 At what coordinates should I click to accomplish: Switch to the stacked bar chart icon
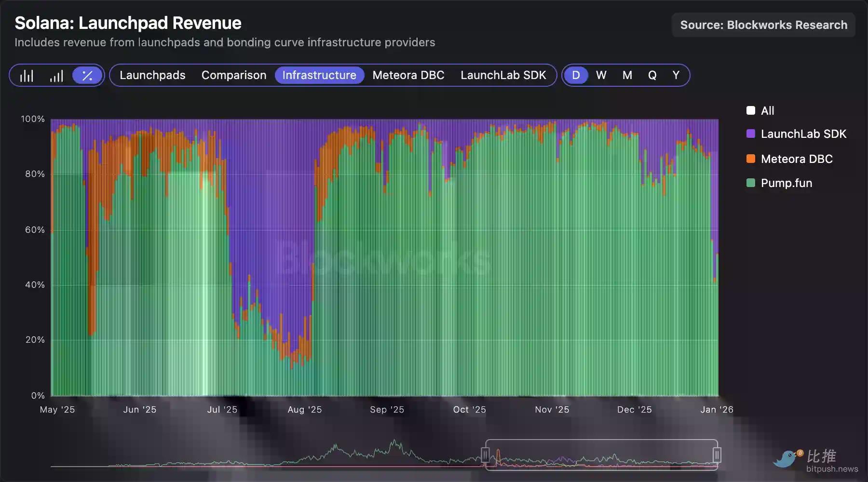tap(27, 76)
